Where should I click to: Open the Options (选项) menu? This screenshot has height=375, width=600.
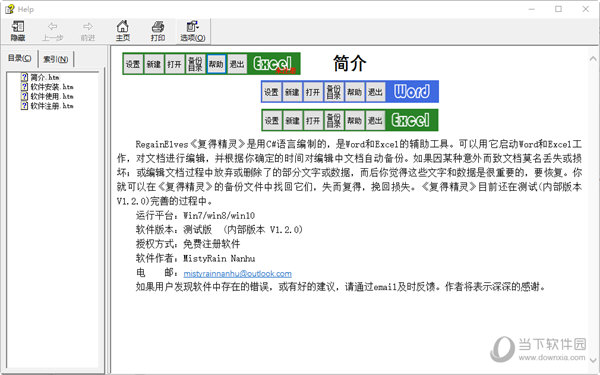point(193,31)
